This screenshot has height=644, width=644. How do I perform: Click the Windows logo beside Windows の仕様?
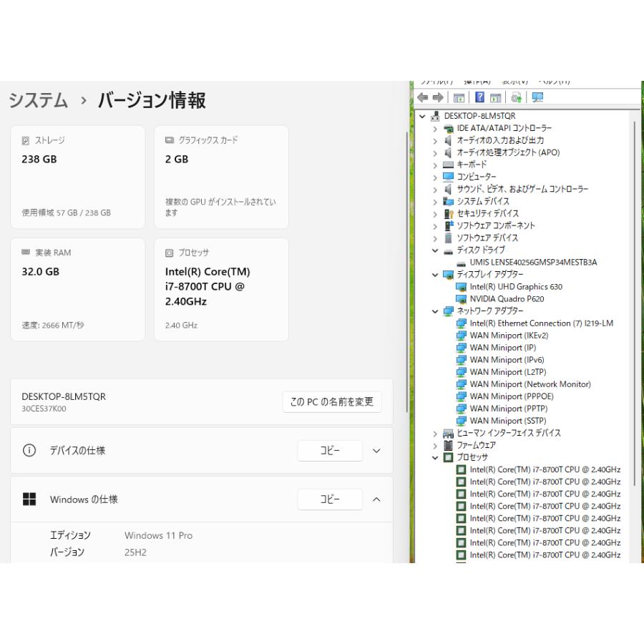(29, 499)
